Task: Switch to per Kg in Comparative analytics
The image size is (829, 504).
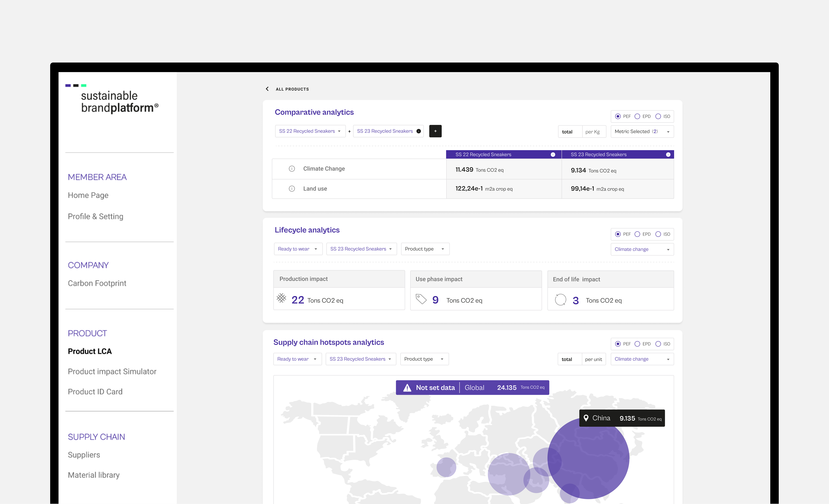Action: 594,131
